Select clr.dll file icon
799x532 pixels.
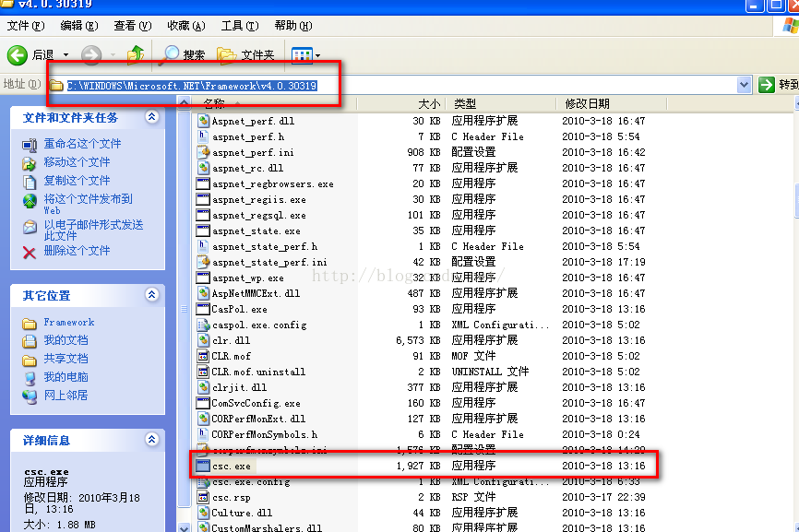click(x=203, y=340)
